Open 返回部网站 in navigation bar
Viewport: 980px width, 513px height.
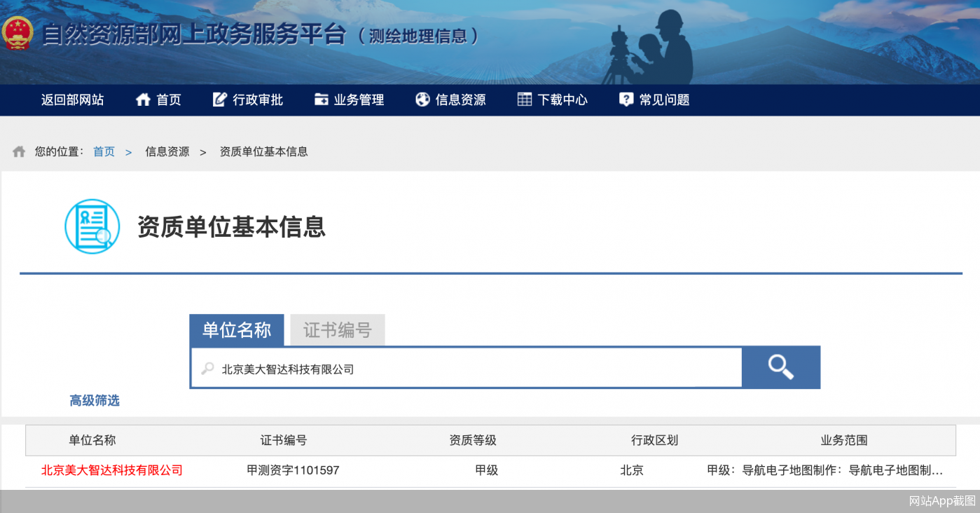pos(72,100)
